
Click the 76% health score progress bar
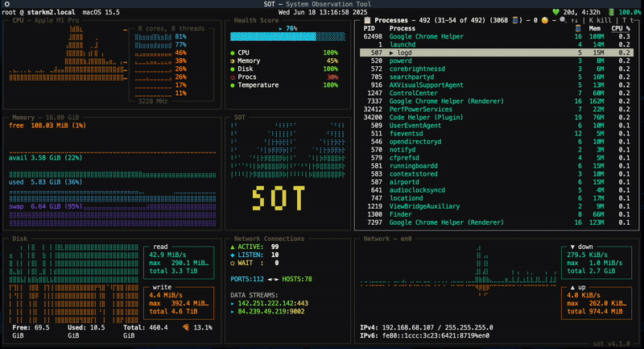point(287,37)
